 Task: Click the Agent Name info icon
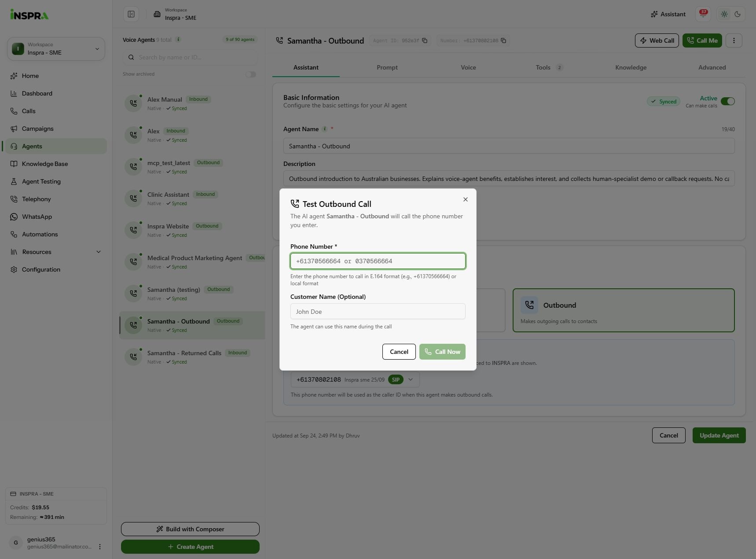(x=325, y=129)
